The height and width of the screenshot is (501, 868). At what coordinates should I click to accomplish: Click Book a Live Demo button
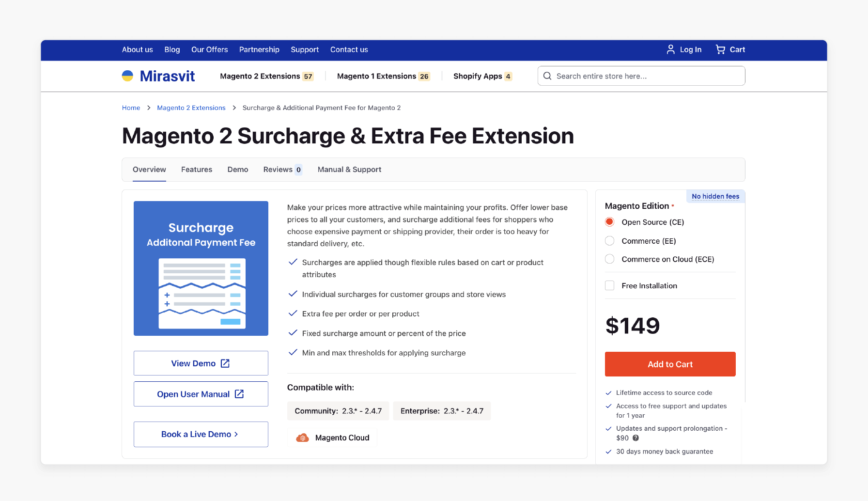point(201,434)
